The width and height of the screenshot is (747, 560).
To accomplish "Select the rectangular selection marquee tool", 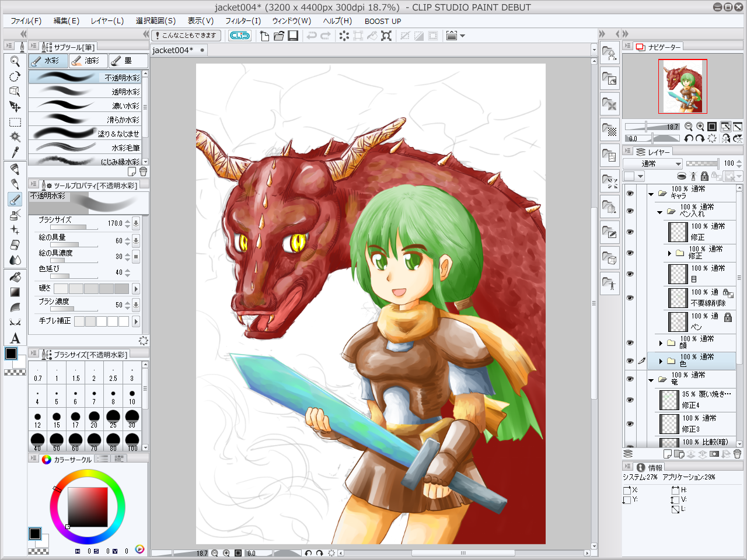I will (x=15, y=122).
